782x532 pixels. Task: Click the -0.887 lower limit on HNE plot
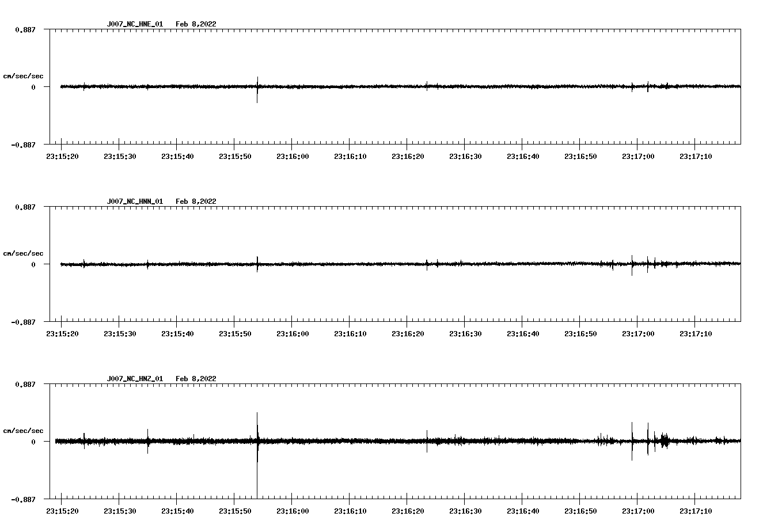pos(23,145)
